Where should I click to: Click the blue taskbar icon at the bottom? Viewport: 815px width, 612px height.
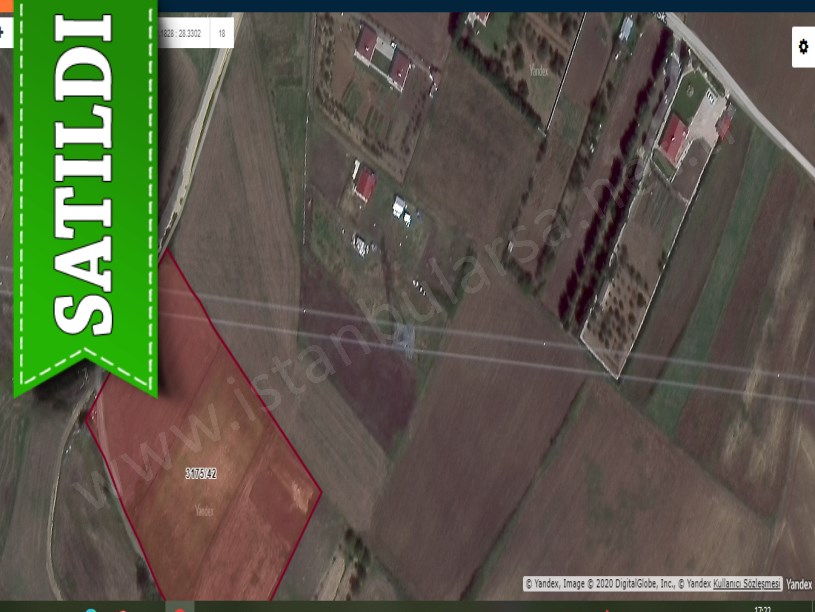[91, 608]
